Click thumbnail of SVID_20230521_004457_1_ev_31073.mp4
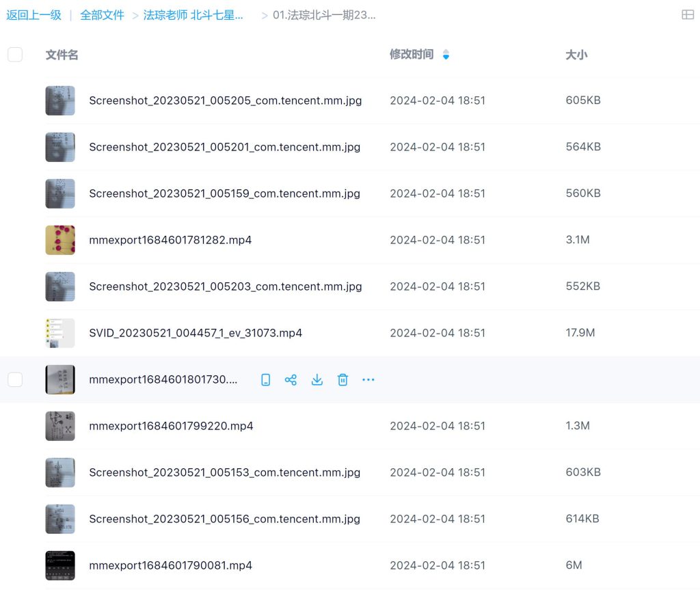Screen dimensions: 700x590 [x=60, y=333]
